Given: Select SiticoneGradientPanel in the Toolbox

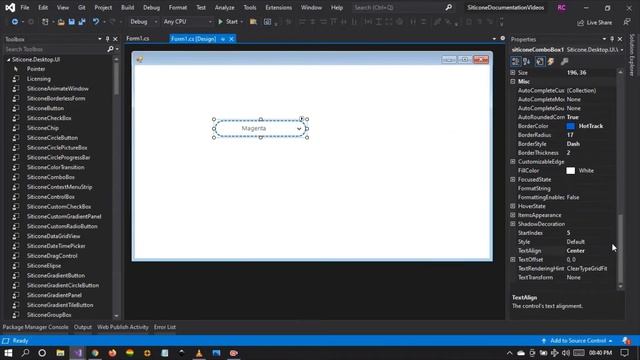Looking at the screenshot, I should 54,295.
